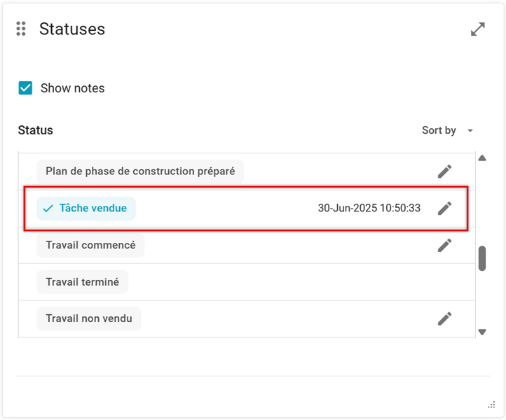The image size is (506, 420).
Task: Set status to Travail commencé
Action: [x=90, y=245]
